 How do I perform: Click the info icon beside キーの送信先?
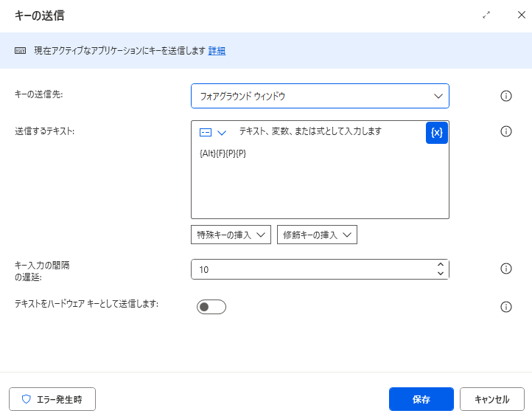click(x=505, y=96)
